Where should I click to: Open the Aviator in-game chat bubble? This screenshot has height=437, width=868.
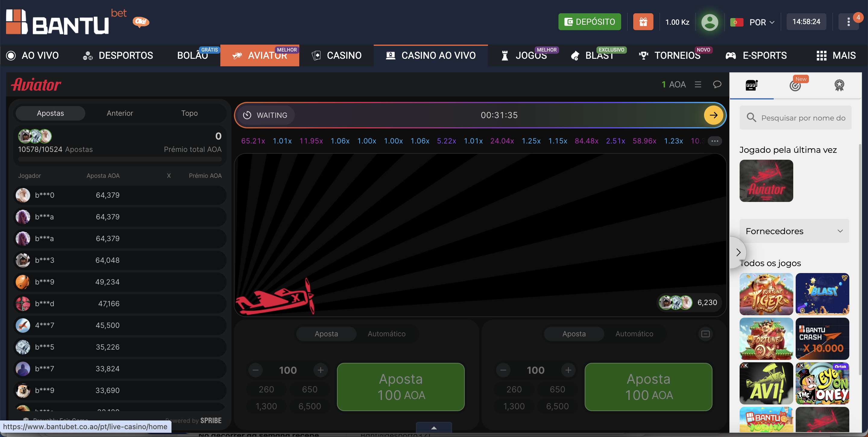pyautogui.click(x=717, y=84)
